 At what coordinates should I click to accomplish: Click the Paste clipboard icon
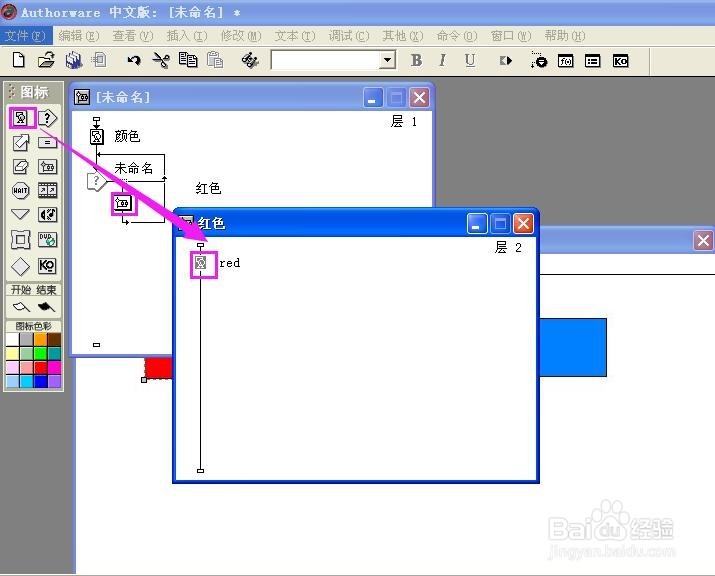pyautogui.click(x=215, y=60)
